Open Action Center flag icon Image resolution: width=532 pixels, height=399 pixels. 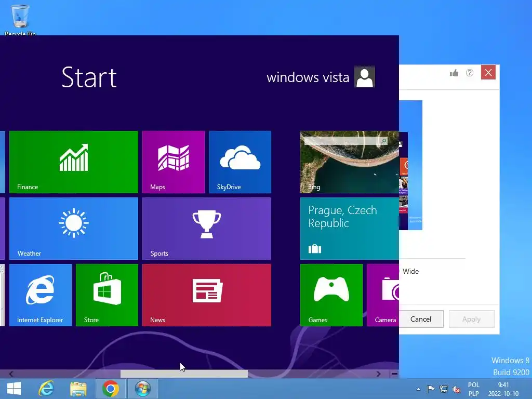point(431,389)
